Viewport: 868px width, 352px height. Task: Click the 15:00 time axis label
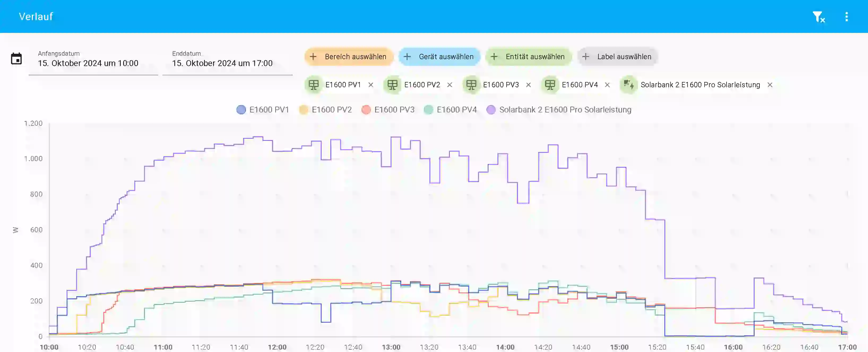(619, 347)
